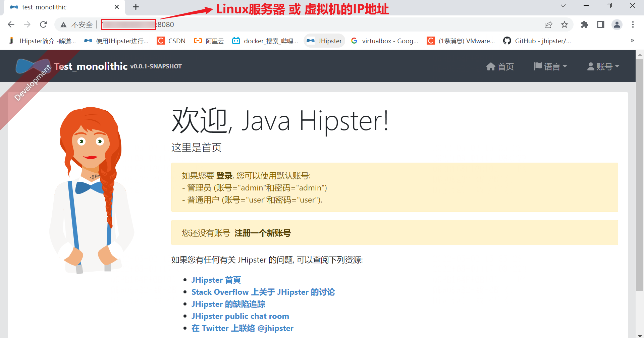
Task: Click 注册一个新账号 register link
Action: [x=263, y=233]
